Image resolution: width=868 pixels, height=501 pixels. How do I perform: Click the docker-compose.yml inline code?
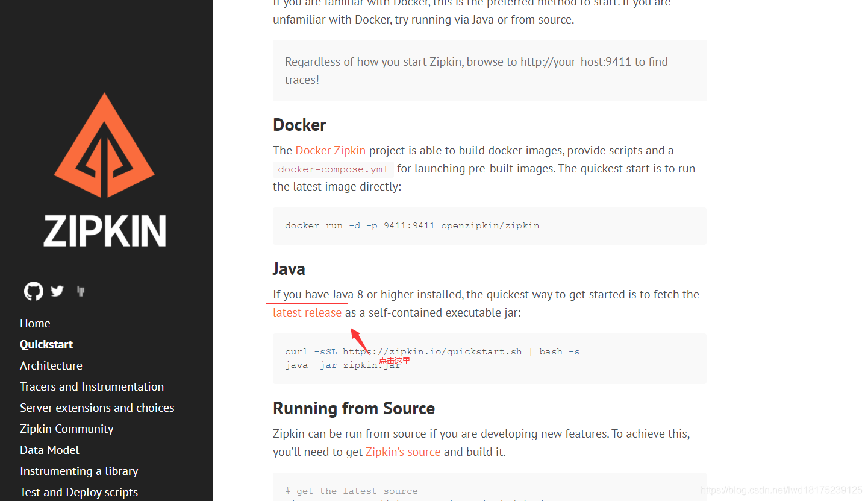[333, 169]
